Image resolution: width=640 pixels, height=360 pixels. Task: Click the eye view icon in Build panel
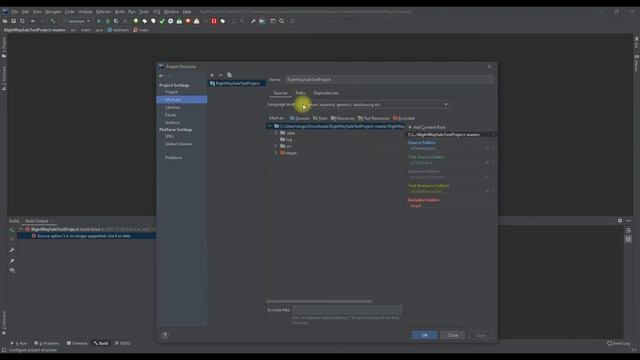(x=12, y=270)
